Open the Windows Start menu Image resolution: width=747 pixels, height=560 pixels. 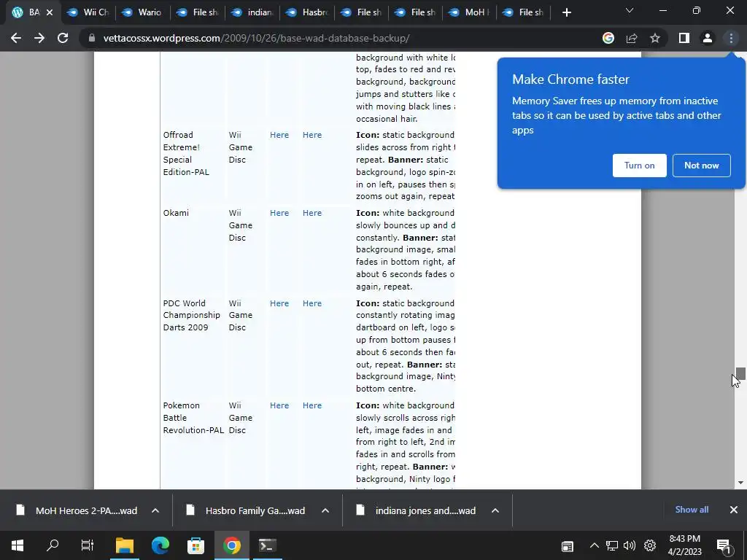(18, 545)
